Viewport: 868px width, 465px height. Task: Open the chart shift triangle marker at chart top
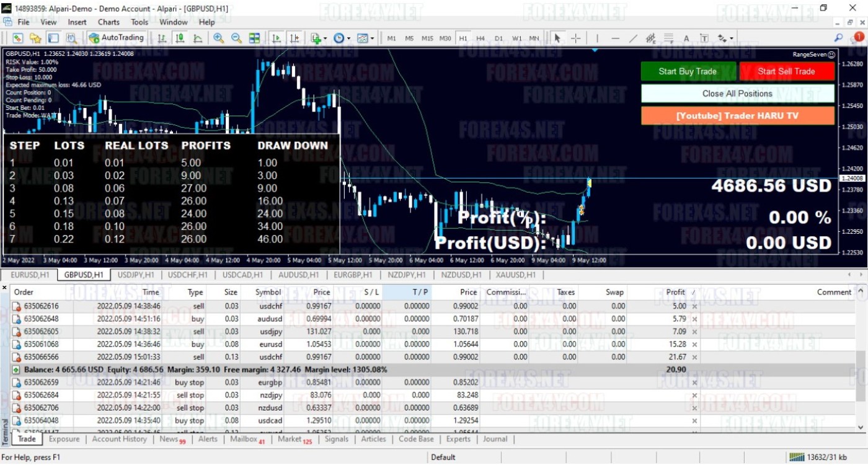coord(595,50)
